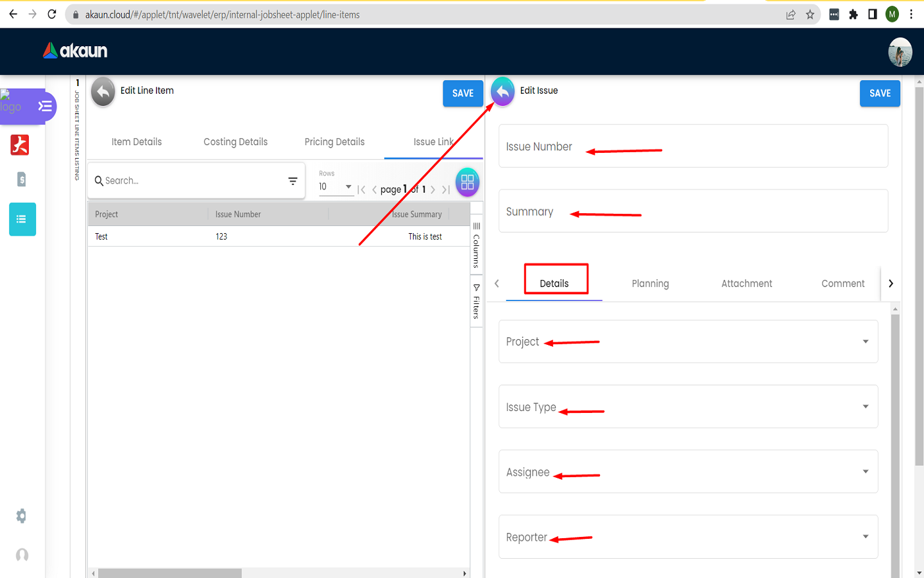This screenshot has height=578, width=924.
Task: Click SAVE button in Edit Issue panel
Action: coord(880,94)
